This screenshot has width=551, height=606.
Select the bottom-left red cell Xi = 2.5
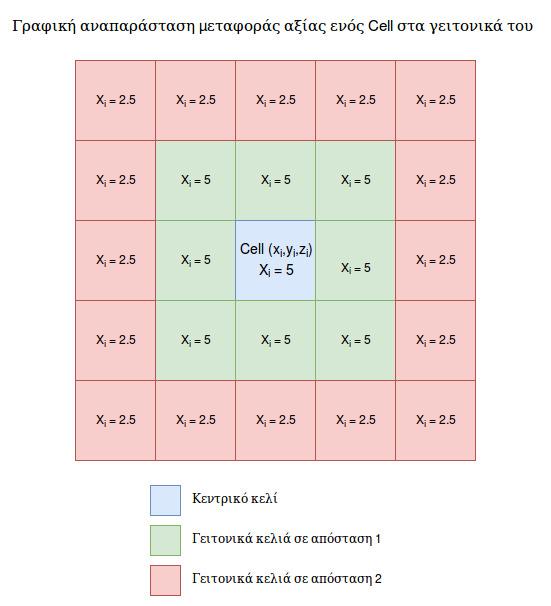tap(116, 420)
